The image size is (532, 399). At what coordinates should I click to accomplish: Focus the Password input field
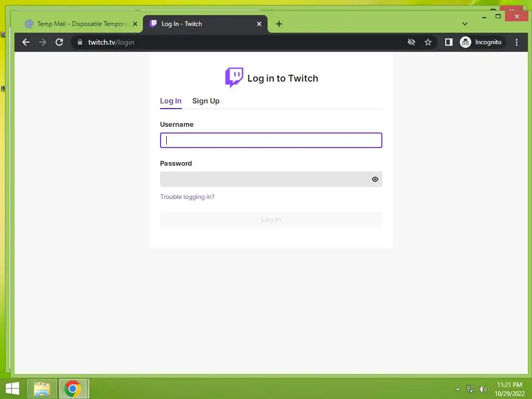(x=271, y=179)
